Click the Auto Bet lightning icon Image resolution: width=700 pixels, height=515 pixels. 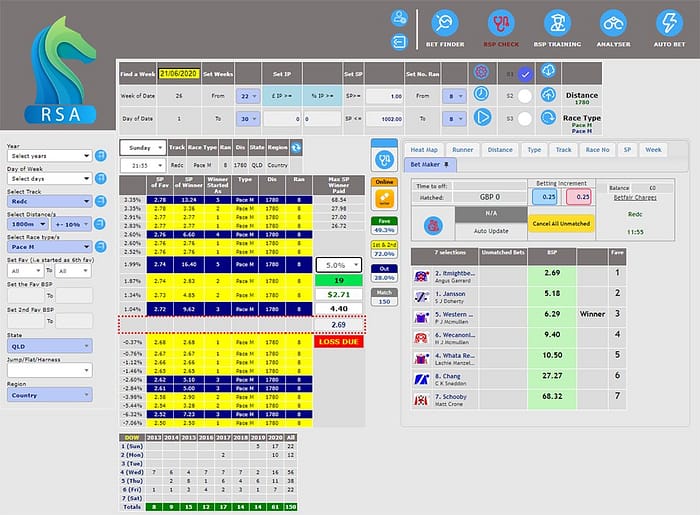tap(669, 24)
